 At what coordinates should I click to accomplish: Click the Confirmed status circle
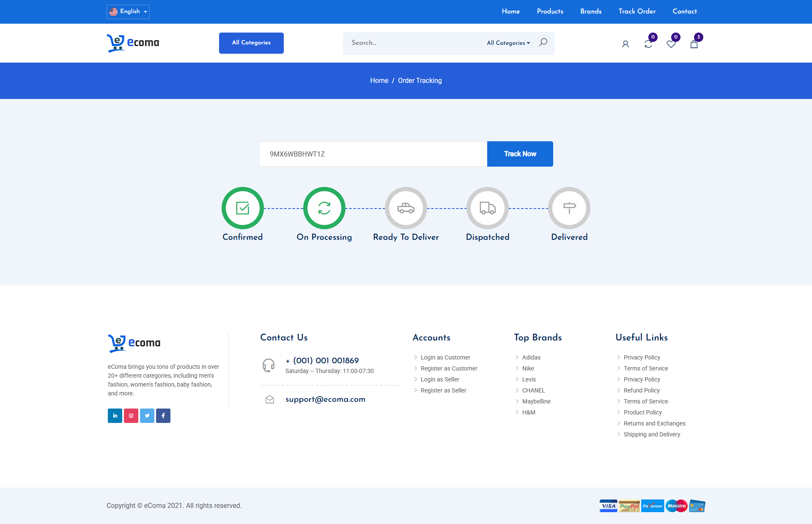(x=243, y=208)
